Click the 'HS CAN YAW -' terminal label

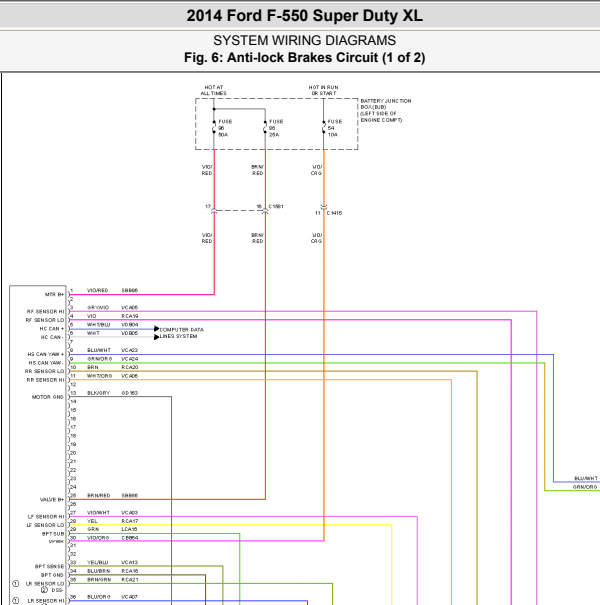tap(46, 363)
